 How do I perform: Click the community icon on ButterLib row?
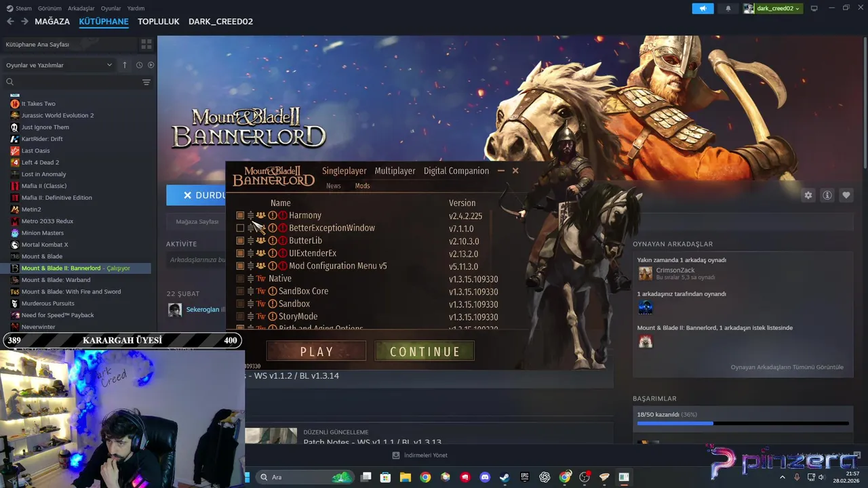click(261, 241)
